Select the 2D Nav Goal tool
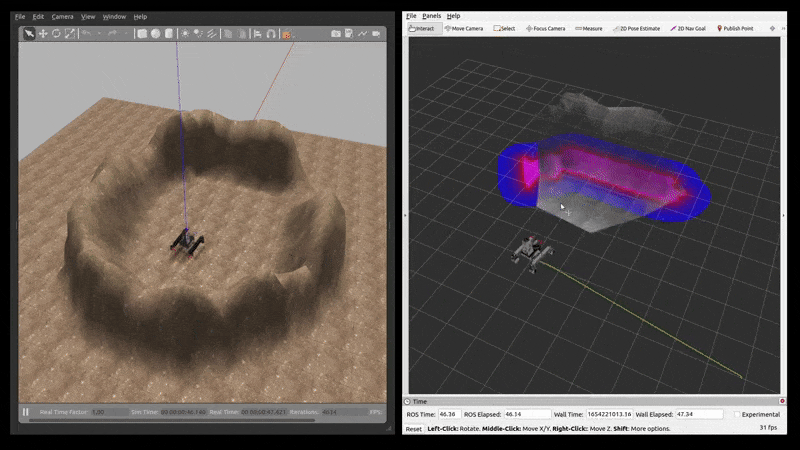800x450 pixels. click(x=688, y=29)
